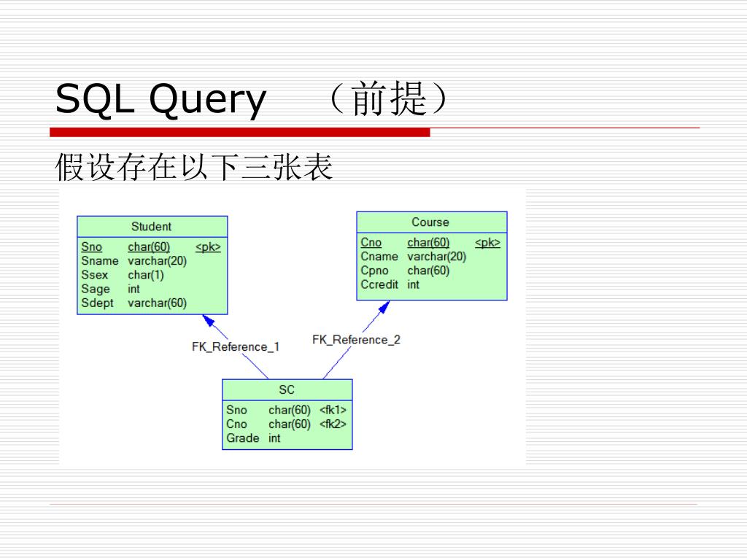This screenshot has height=560, width=747.
Task: Click Cno column in Course table
Action: (x=371, y=242)
